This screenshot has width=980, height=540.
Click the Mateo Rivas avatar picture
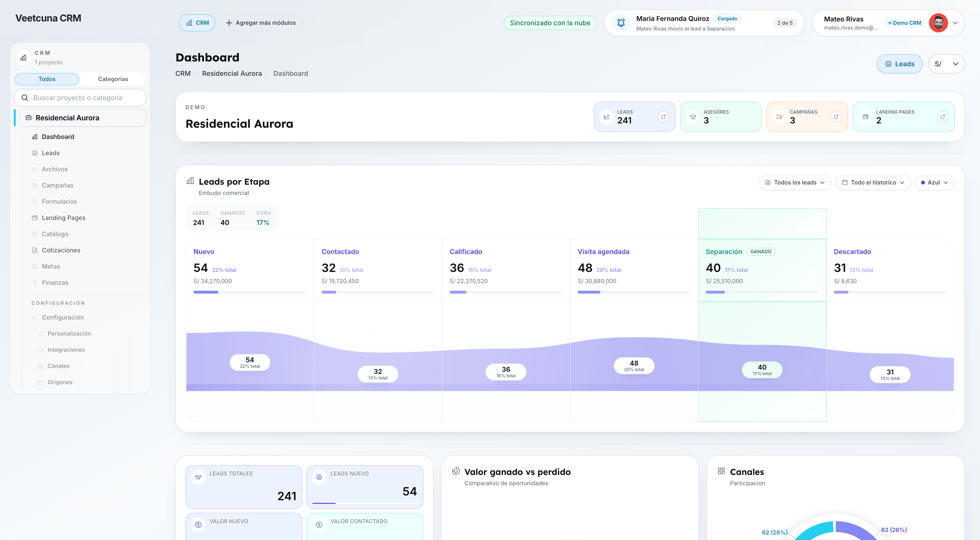coord(938,23)
